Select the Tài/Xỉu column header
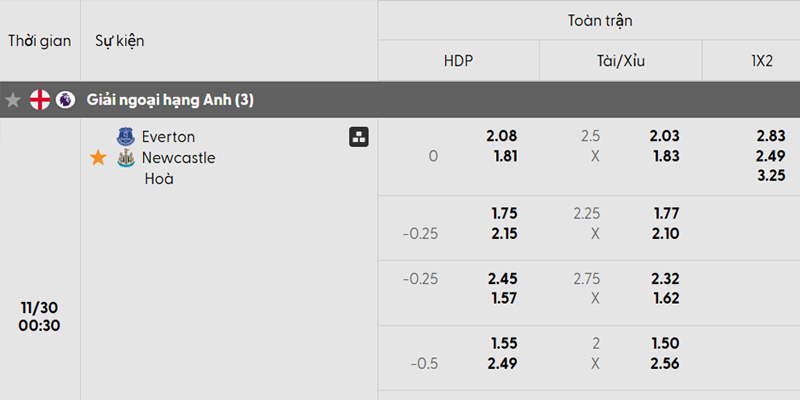Screen dimensions: 800x400 click(x=620, y=61)
